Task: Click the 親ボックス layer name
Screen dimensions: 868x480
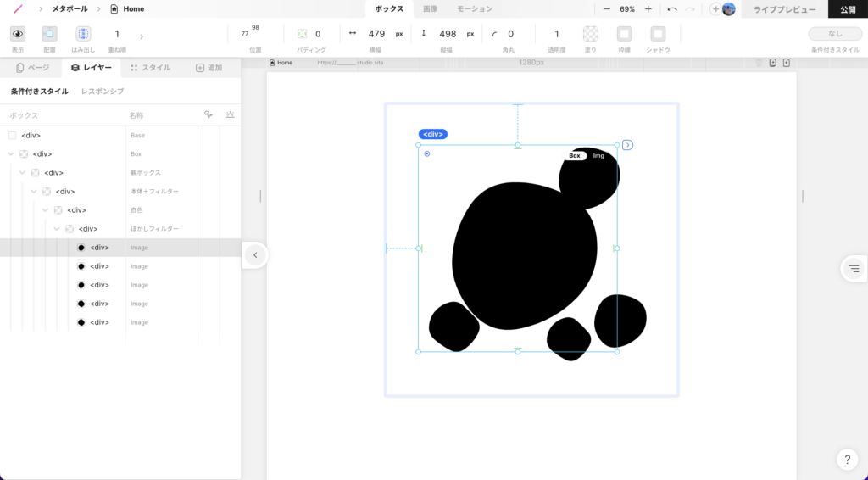Action: tap(146, 173)
